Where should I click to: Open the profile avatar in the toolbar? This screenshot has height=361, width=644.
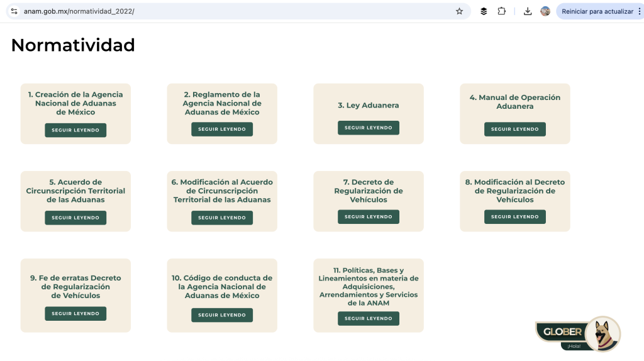point(545,11)
